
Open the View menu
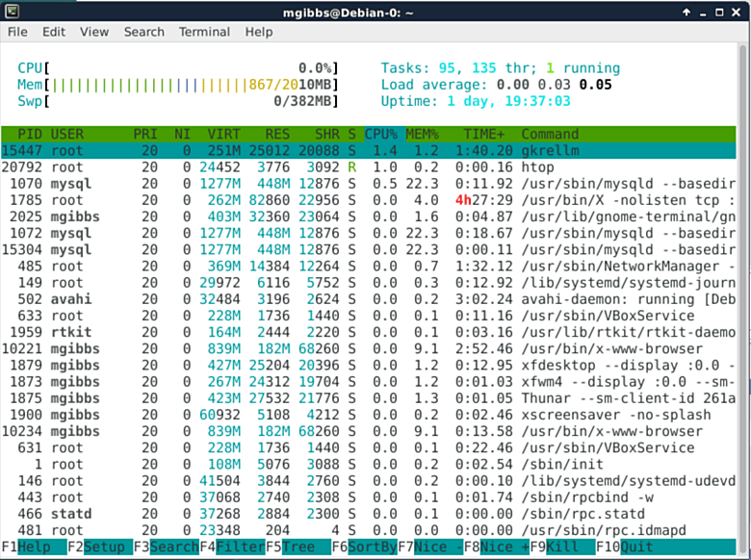click(x=94, y=32)
